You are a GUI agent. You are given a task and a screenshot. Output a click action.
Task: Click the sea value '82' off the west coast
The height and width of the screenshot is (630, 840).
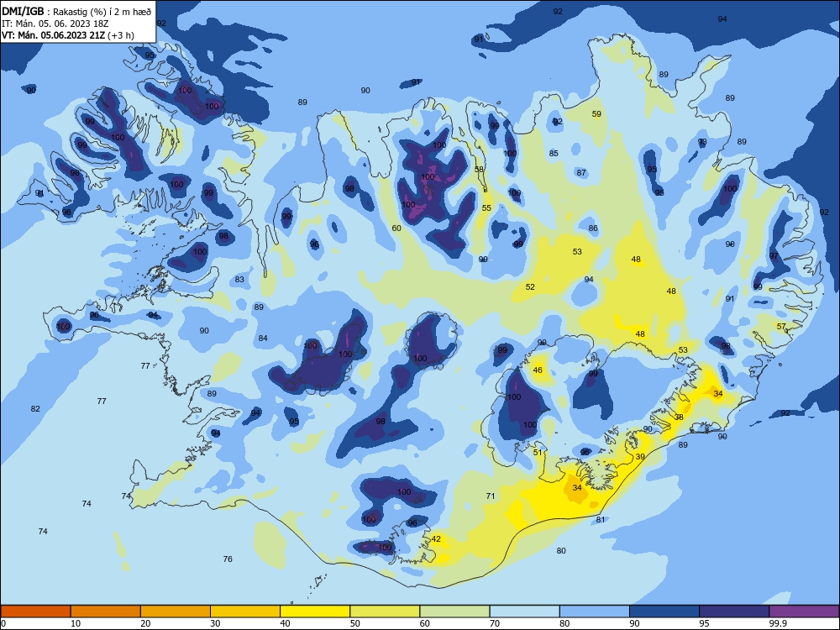(x=35, y=409)
